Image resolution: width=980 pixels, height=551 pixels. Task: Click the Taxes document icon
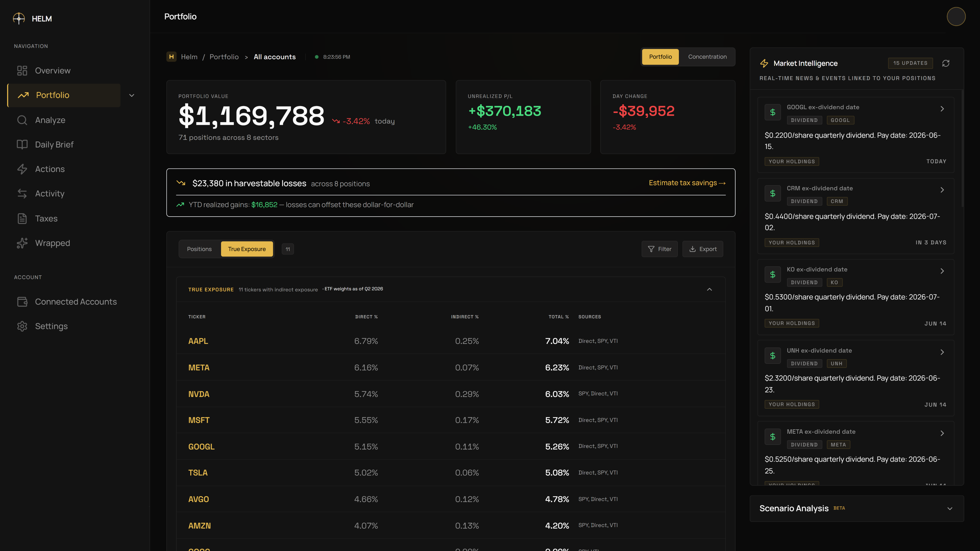click(22, 219)
